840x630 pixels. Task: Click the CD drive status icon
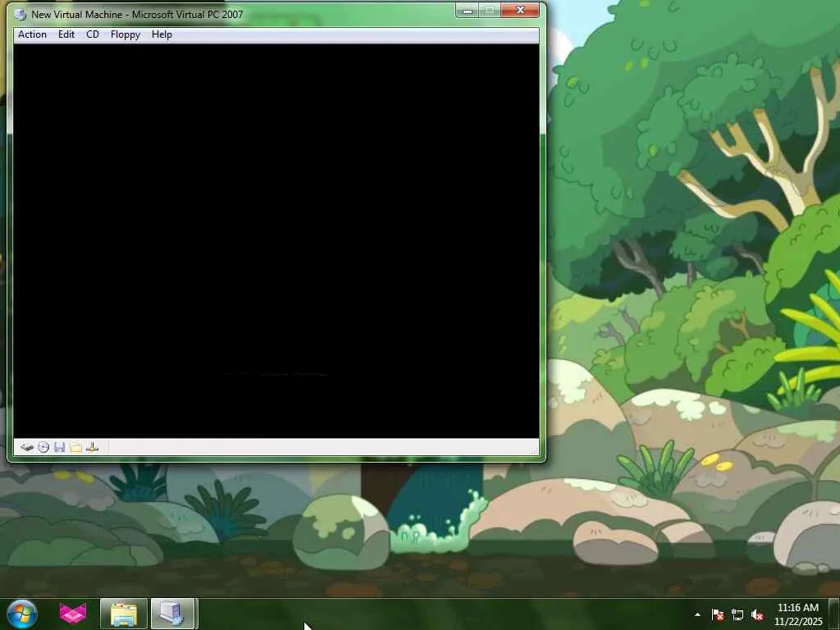pyautogui.click(x=43, y=447)
